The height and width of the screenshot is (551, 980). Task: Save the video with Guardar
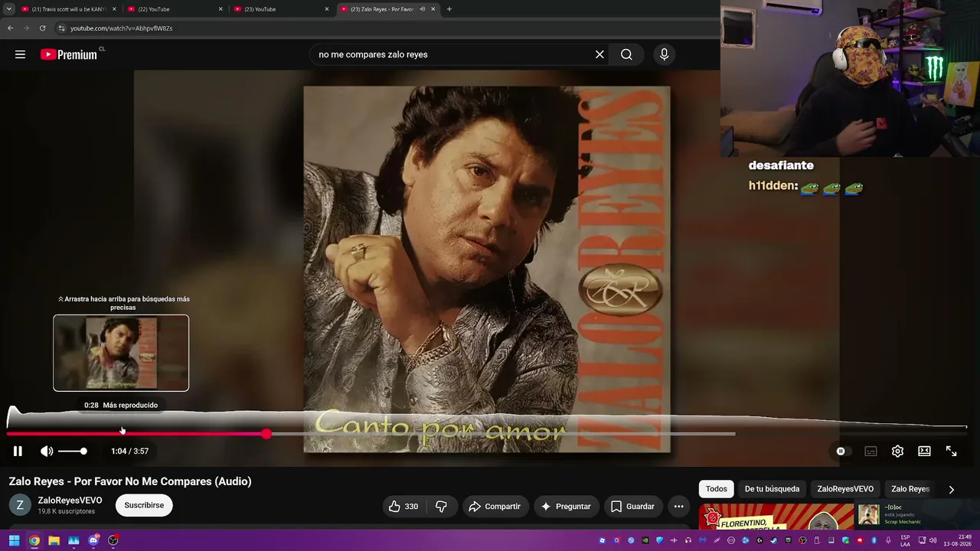coord(633,507)
